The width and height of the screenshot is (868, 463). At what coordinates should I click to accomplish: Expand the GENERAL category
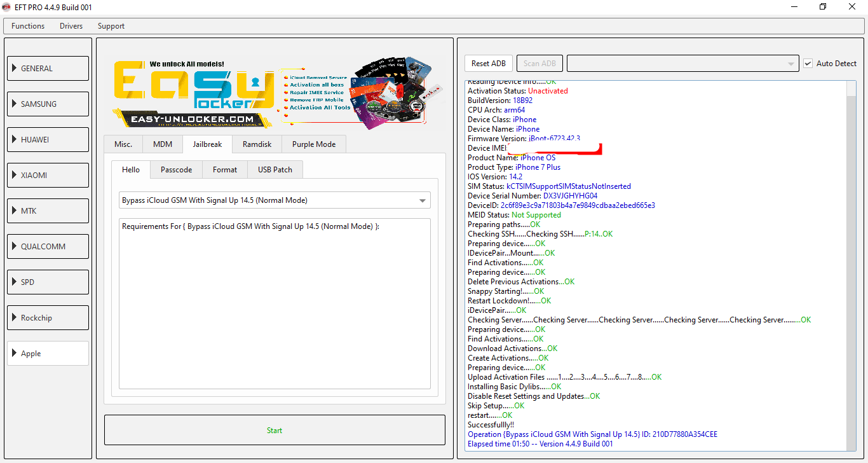coord(48,69)
